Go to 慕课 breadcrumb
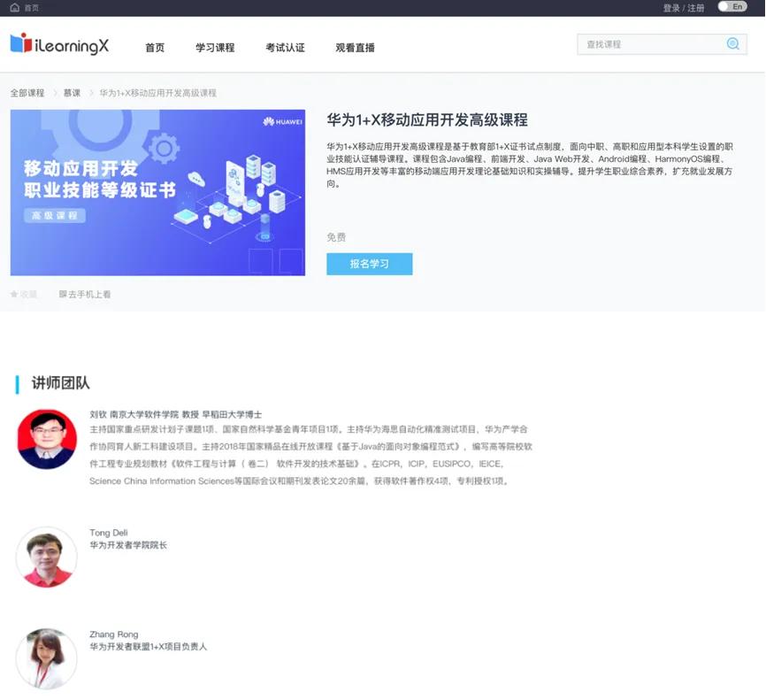Viewport: 766px width, 700px height. (x=72, y=93)
